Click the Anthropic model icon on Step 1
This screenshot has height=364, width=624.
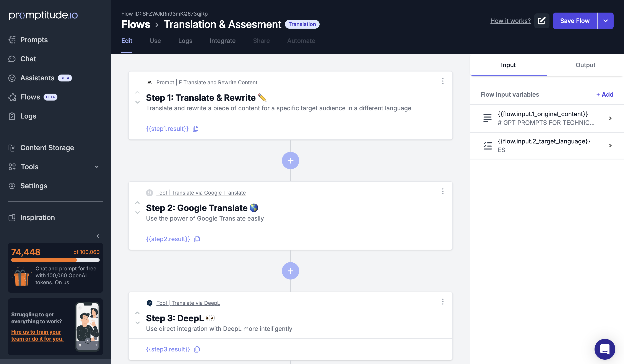pyautogui.click(x=149, y=83)
